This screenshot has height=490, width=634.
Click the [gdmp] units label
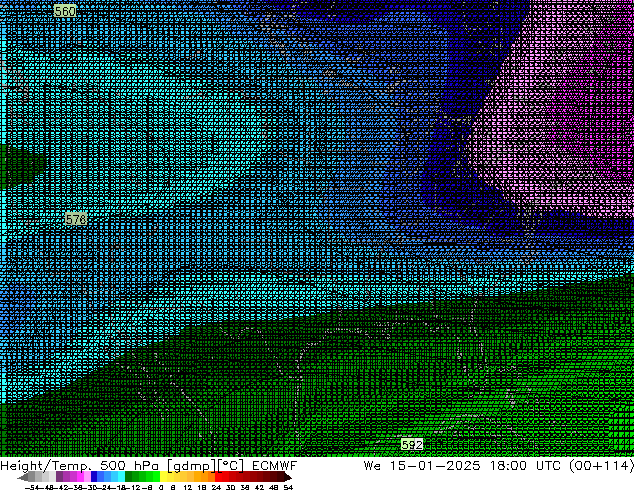coord(192,466)
